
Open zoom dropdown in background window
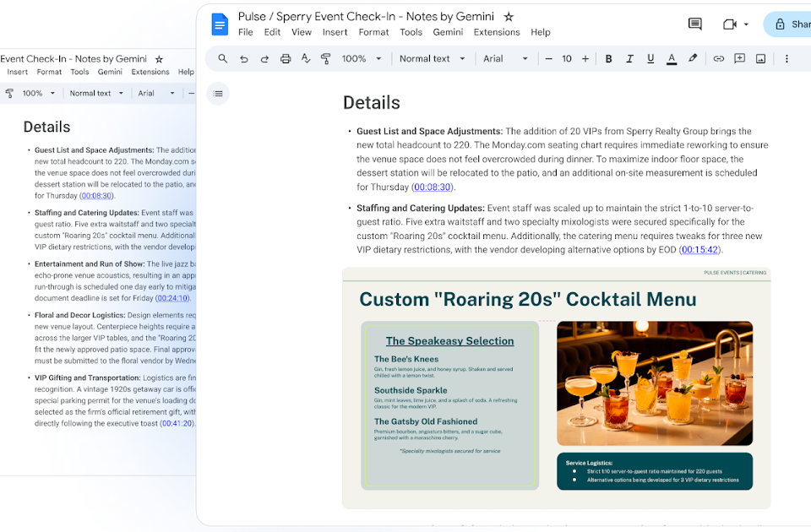pyautogui.click(x=38, y=93)
